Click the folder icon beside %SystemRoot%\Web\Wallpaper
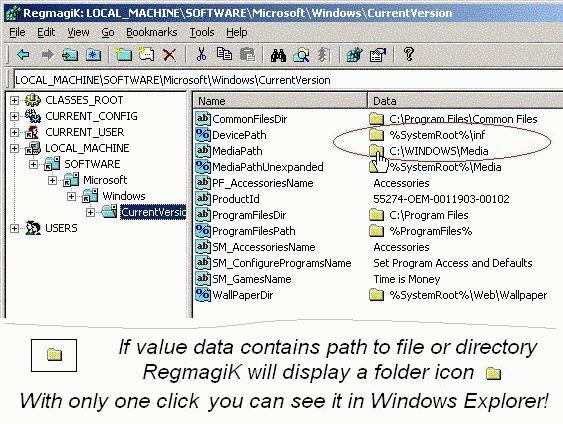Screen dimensions: 563x424 tap(376, 295)
